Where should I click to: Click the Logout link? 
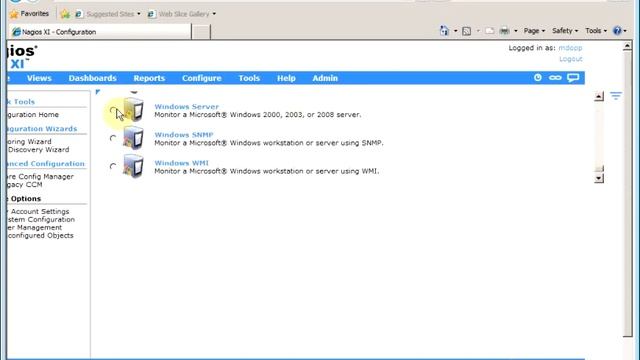(x=571, y=59)
